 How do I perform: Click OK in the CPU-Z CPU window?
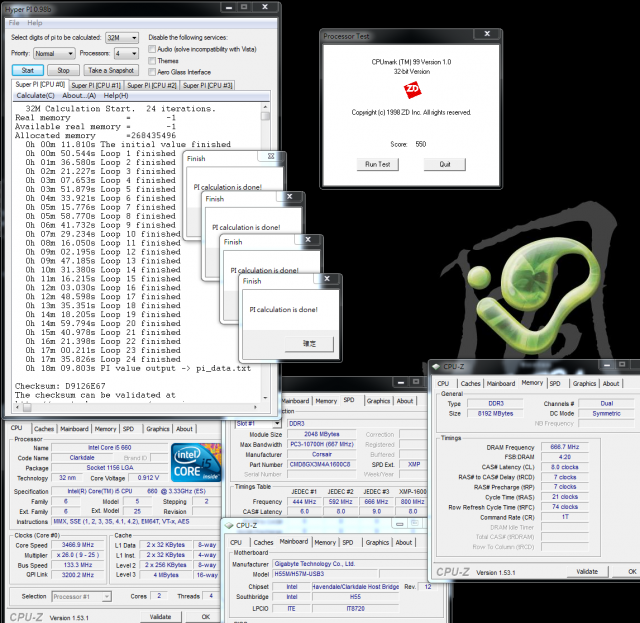tap(206, 616)
